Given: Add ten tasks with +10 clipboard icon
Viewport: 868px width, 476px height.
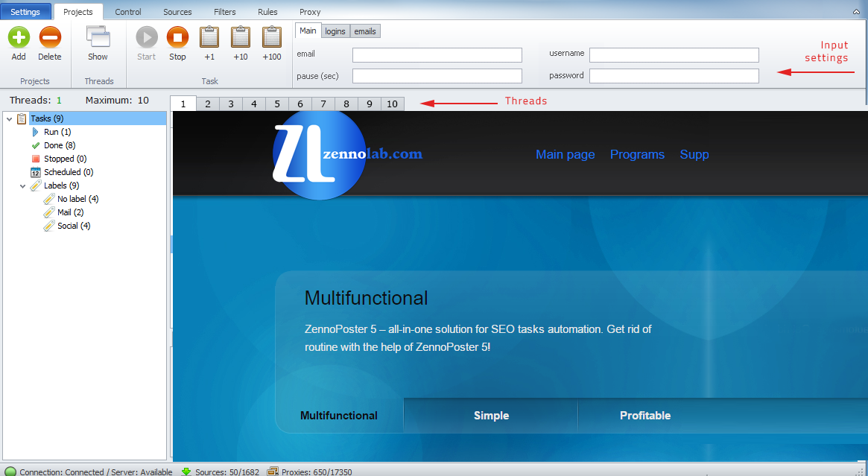Looking at the screenshot, I should click(240, 37).
